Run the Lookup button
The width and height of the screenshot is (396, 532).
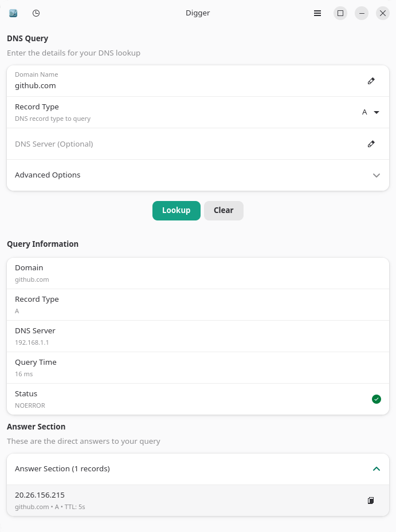coord(177,210)
